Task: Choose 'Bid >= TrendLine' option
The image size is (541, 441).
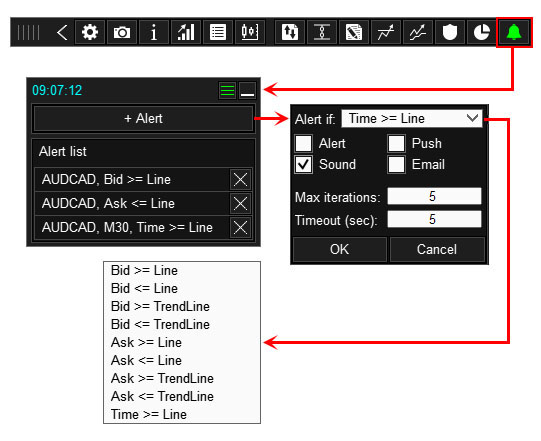Action: [182, 306]
